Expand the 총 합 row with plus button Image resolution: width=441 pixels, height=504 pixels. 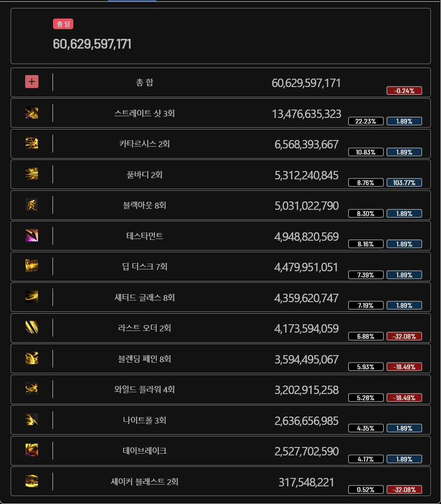tap(32, 82)
